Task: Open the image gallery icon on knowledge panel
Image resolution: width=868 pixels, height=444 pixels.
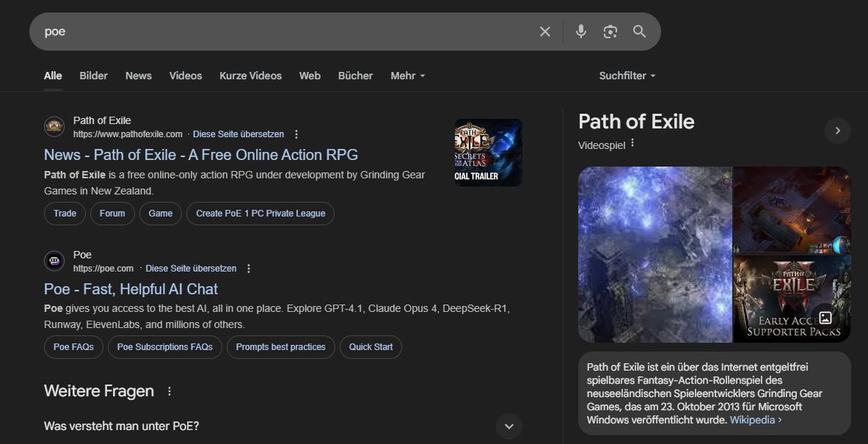Action: (x=825, y=317)
